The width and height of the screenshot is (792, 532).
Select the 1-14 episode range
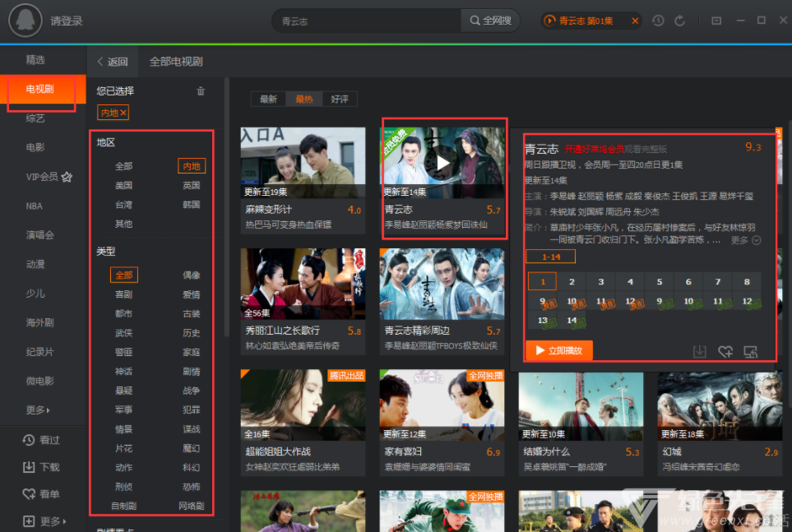click(x=550, y=257)
